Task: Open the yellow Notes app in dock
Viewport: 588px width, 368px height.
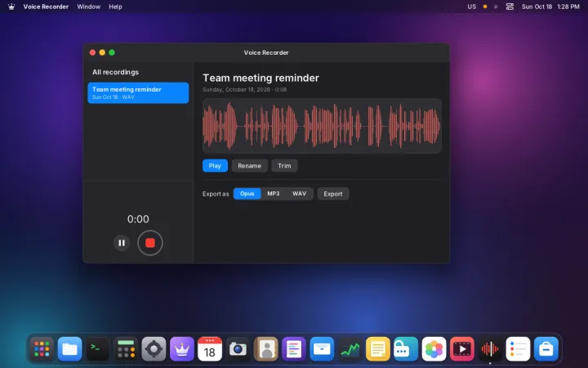Action: [377, 349]
